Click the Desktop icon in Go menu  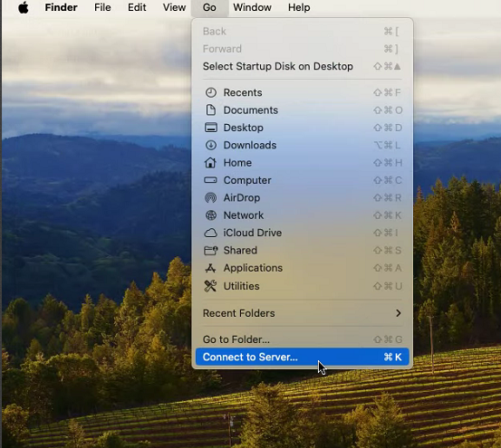pos(210,128)
